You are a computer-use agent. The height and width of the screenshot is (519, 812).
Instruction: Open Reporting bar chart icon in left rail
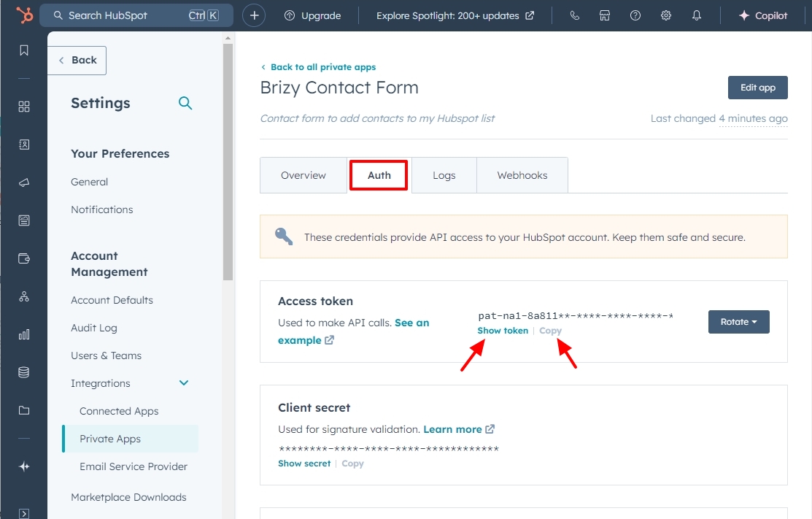(24, 334)
